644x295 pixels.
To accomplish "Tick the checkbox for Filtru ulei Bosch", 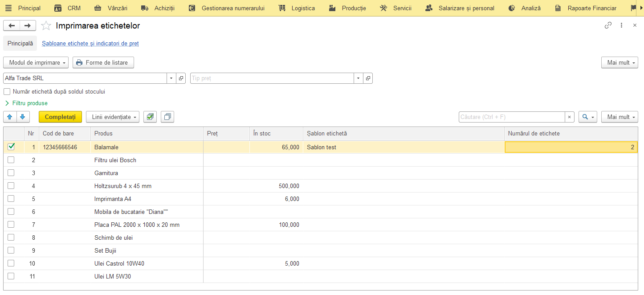I will click(11, 160).
